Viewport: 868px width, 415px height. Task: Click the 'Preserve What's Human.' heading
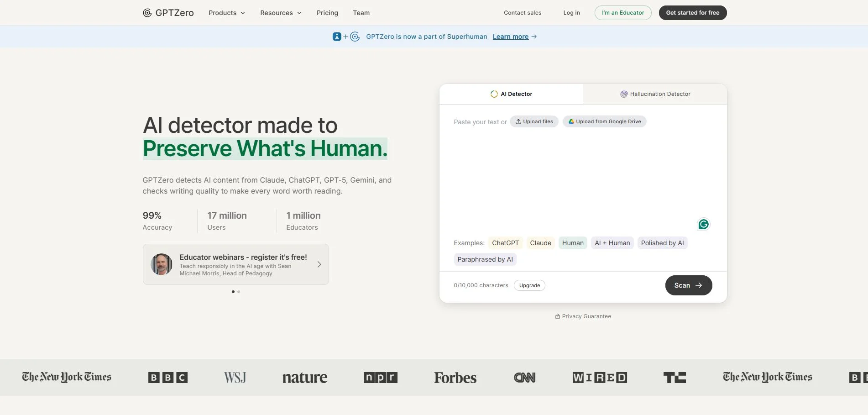[265, 149]
